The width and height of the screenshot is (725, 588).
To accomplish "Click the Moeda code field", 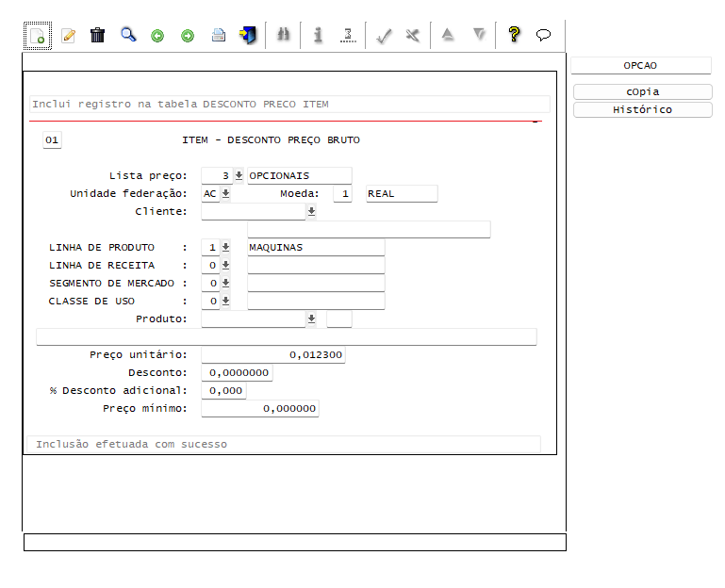I will pyautogui.click(x=342, y=194).
